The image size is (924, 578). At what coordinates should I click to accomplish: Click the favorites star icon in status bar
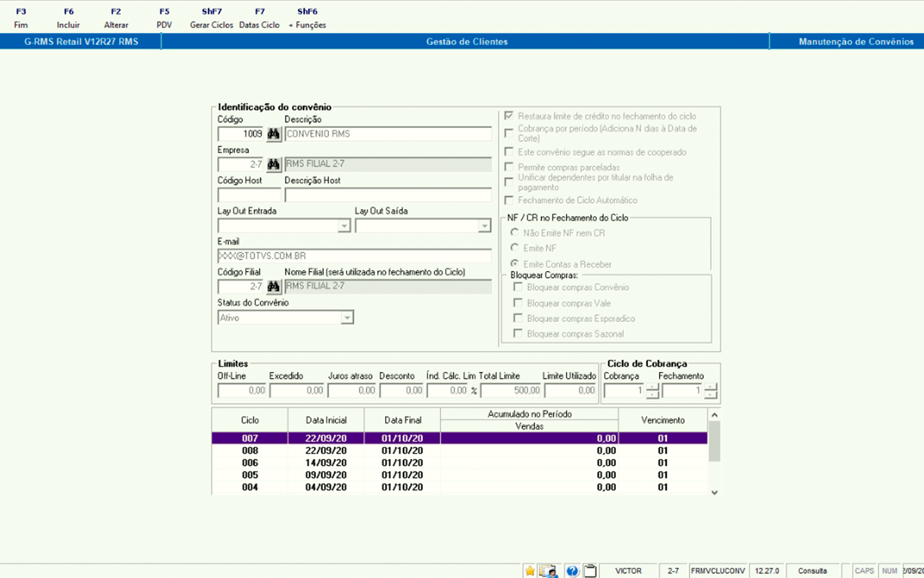530,571
